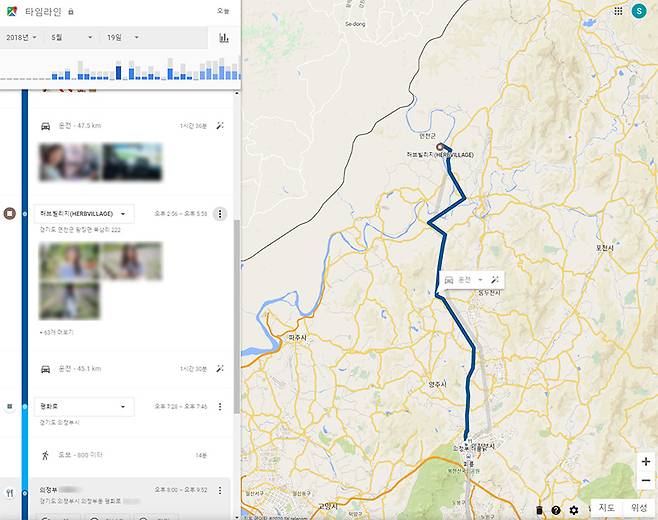Open more options for 평화로 entry

220,407
